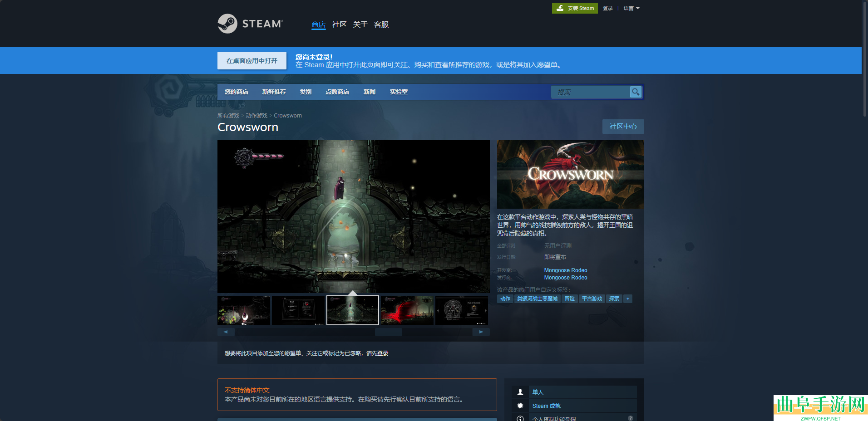868x421 pixels.
Task: Click the 搜索 search input field
Action: (x=591, y=92)
